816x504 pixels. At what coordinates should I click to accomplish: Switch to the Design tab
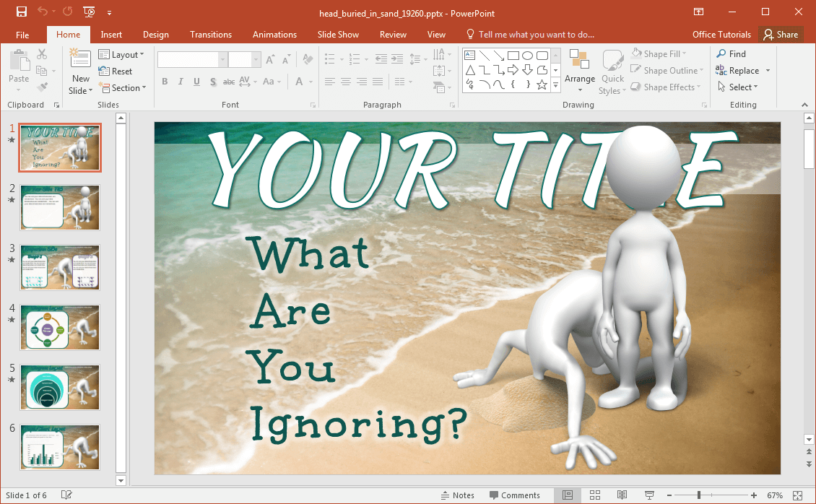pos(155,35)
